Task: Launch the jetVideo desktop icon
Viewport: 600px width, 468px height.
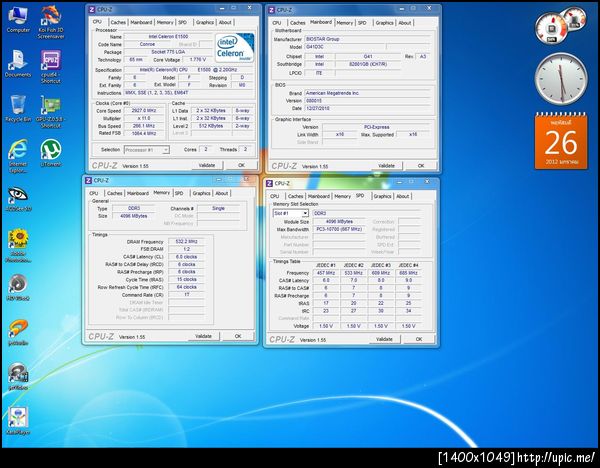Action: 18,377
